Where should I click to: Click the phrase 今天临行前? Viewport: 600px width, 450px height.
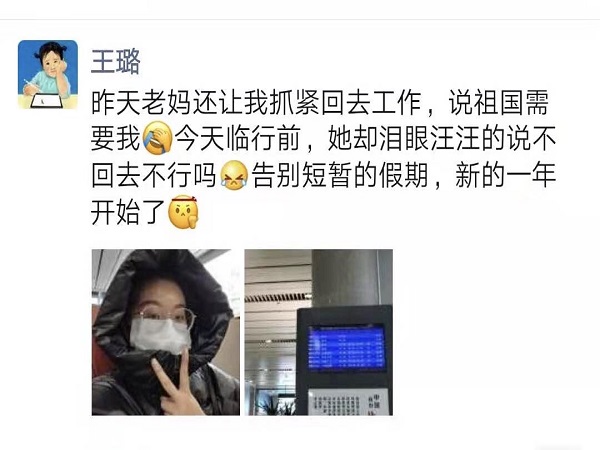pos(237,139)
